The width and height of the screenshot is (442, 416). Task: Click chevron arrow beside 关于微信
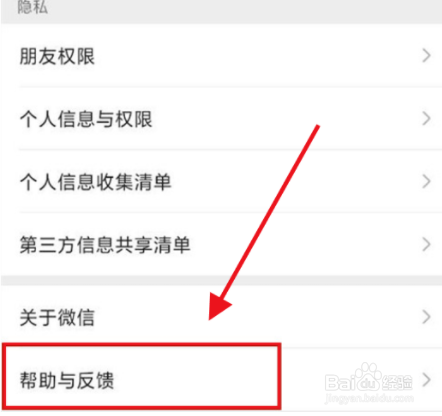pyautogui.click(x=426, y=317)
